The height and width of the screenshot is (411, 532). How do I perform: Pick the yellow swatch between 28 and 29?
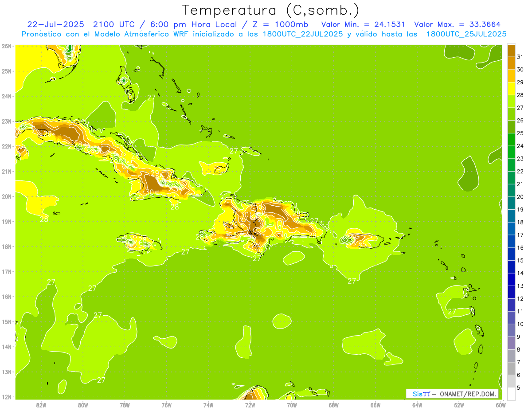[511, 89]
